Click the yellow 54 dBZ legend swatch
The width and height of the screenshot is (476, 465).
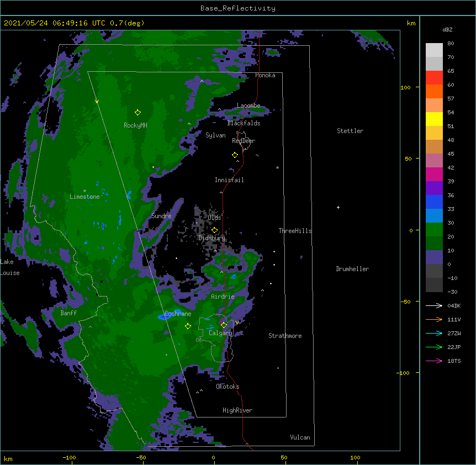(434, 119)
